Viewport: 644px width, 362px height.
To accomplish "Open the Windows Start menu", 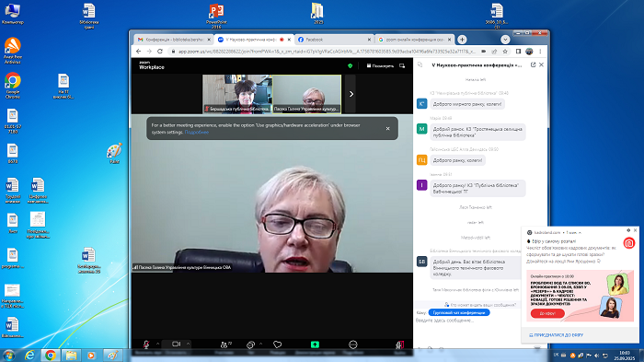I will pos(7,356).
